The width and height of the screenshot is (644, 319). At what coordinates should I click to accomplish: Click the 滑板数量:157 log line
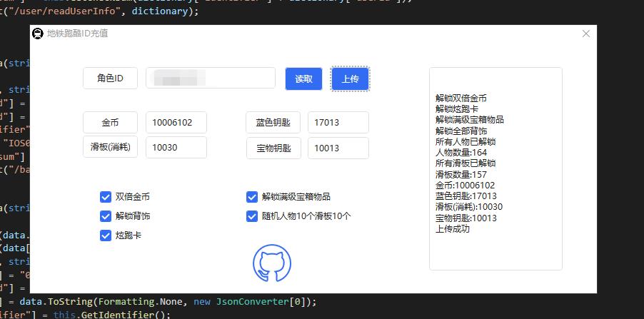(x=461, y=174)
